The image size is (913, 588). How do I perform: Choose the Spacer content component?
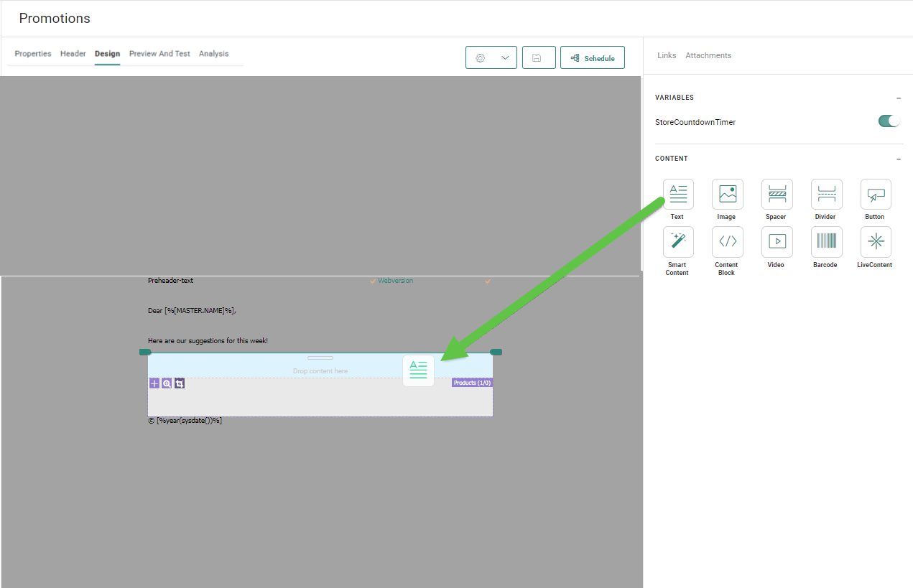(777, 195)
